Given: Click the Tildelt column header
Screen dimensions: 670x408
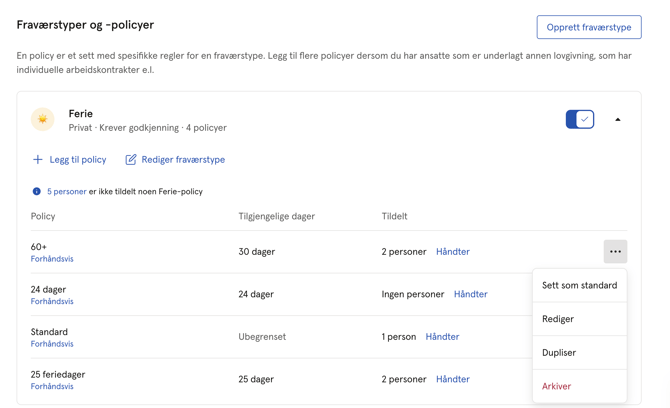Looking at the screenshot, I should [394, 216].
